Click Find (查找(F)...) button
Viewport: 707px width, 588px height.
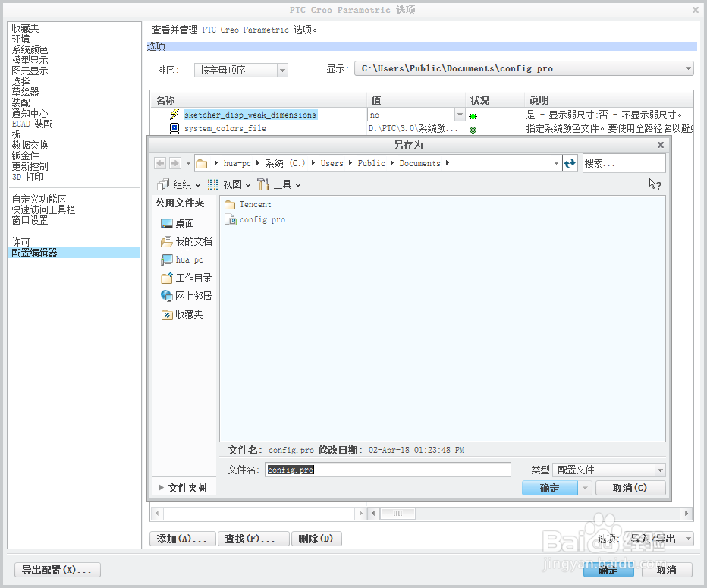[253, 539]
